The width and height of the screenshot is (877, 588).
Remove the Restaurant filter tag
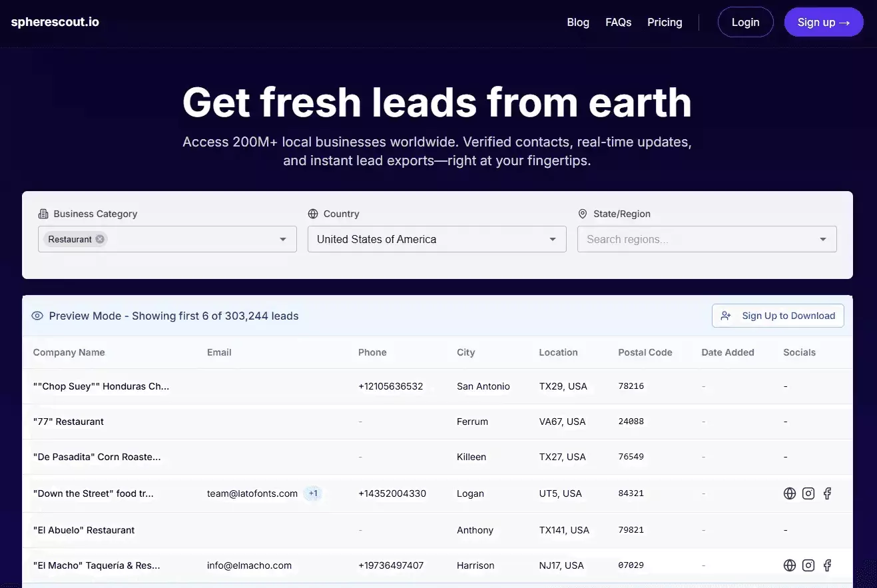100,239
